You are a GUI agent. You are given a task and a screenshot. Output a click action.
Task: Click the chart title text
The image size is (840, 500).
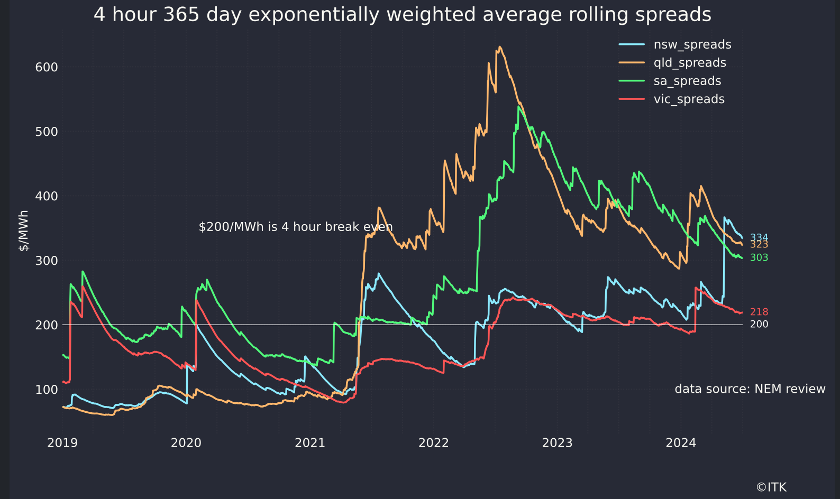pos(402,15)
